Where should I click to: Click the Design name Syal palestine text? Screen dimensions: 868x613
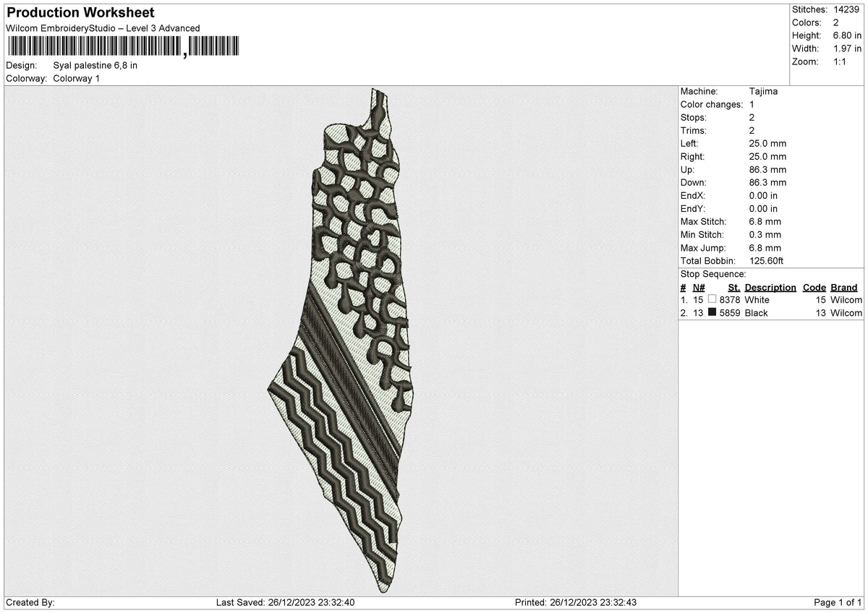click(x=95, y=65)
